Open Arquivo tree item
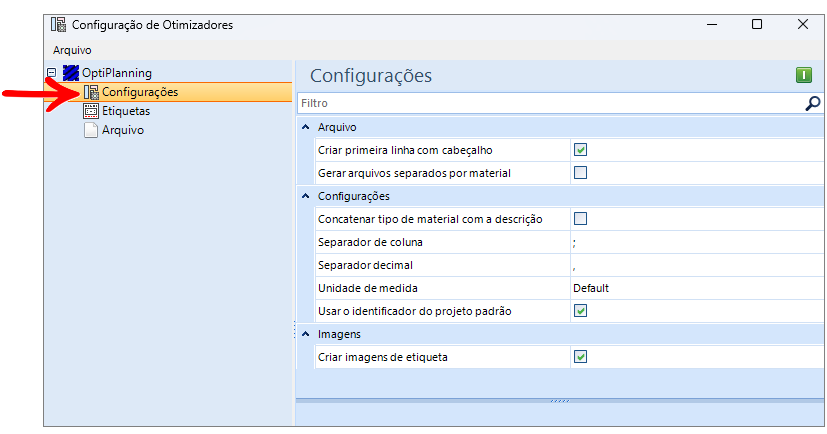 (123, 130)
